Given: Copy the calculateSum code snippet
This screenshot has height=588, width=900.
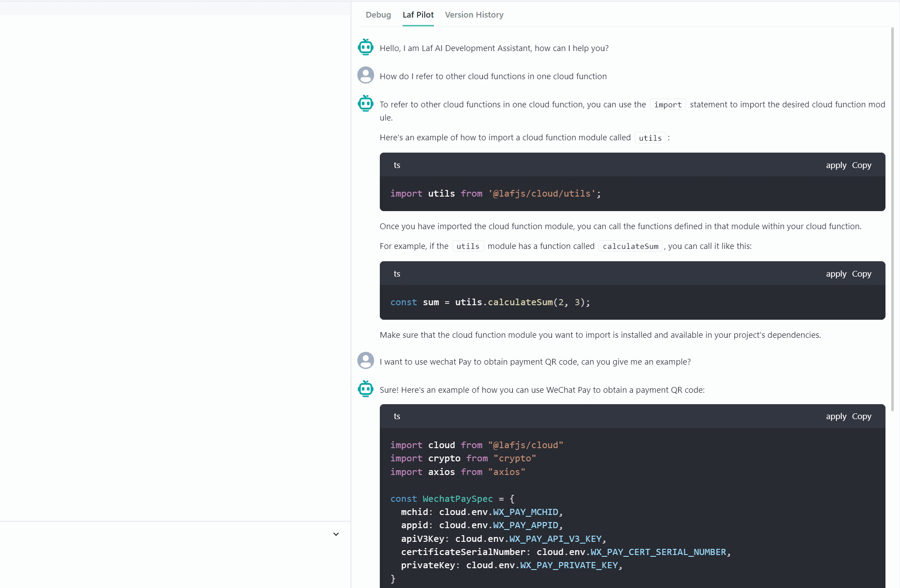Looking at the screenshot, I should pos(861,274).
